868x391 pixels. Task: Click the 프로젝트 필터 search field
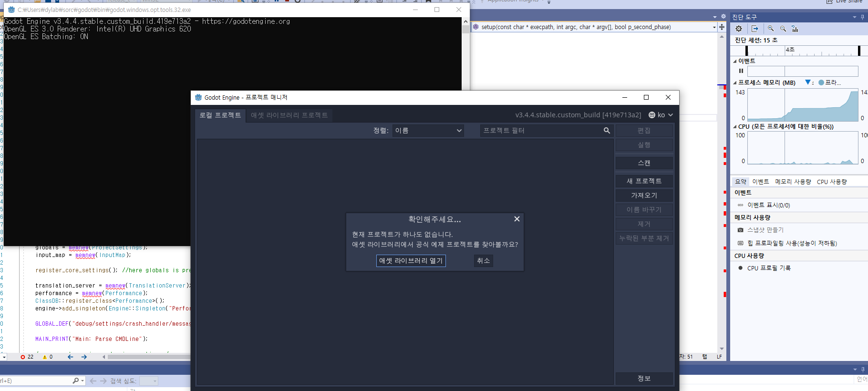pos(546,131)
